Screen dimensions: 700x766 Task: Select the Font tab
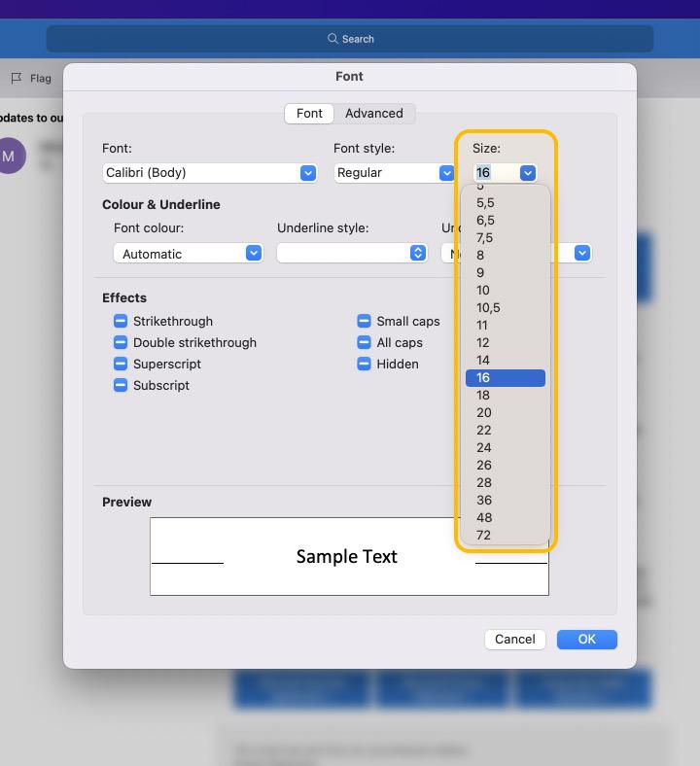coord(309,113)
